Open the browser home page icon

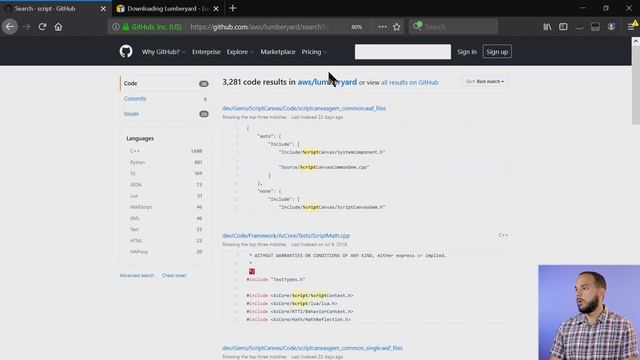tap(58, 27)
